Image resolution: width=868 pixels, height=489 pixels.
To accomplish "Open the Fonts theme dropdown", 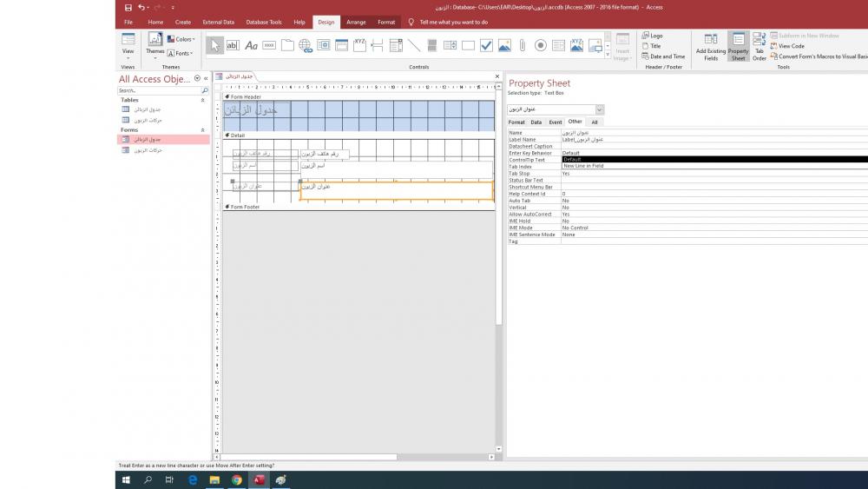I will tap(180, 53).
